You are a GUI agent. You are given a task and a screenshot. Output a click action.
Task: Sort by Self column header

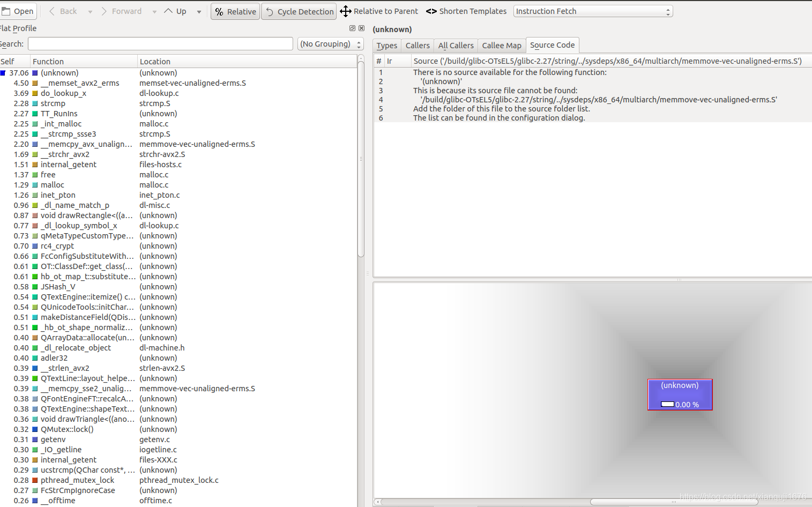[x=15, y=62]
